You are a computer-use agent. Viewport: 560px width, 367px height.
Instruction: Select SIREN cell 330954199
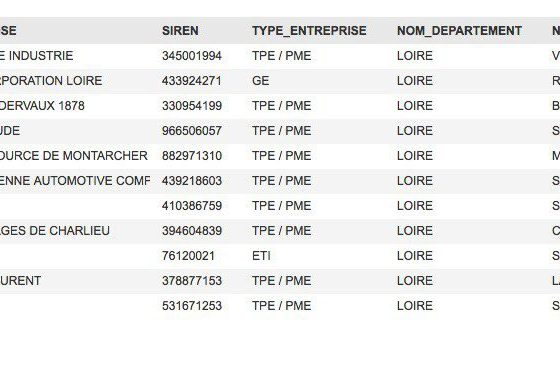192,106
